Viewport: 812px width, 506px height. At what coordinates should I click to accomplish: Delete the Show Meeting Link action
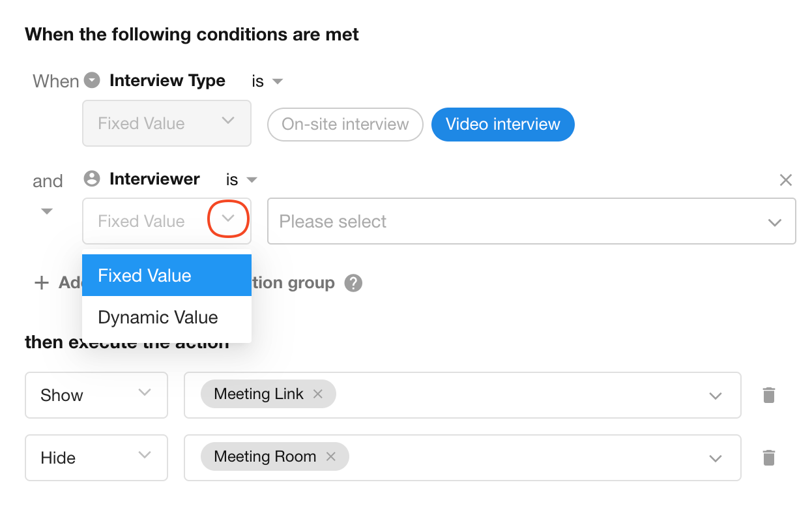point(769,395)
